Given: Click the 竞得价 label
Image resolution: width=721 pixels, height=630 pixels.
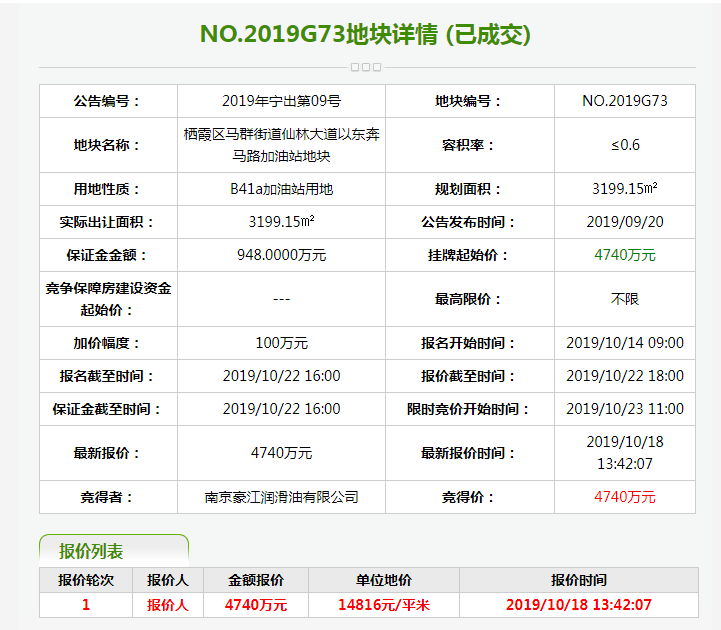Looking at the screenshot, I should (x=469, y=497).
